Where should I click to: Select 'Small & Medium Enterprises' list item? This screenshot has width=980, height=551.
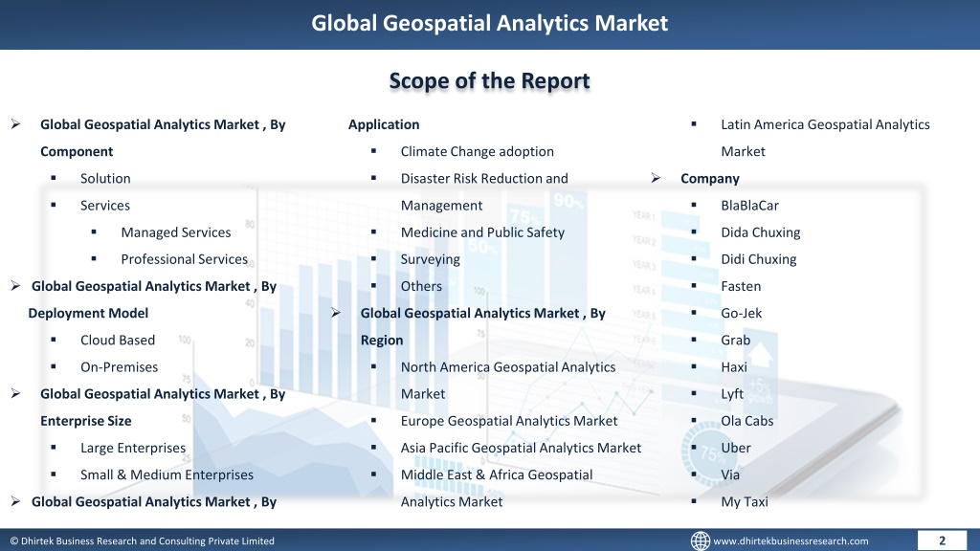click(167, 474)
